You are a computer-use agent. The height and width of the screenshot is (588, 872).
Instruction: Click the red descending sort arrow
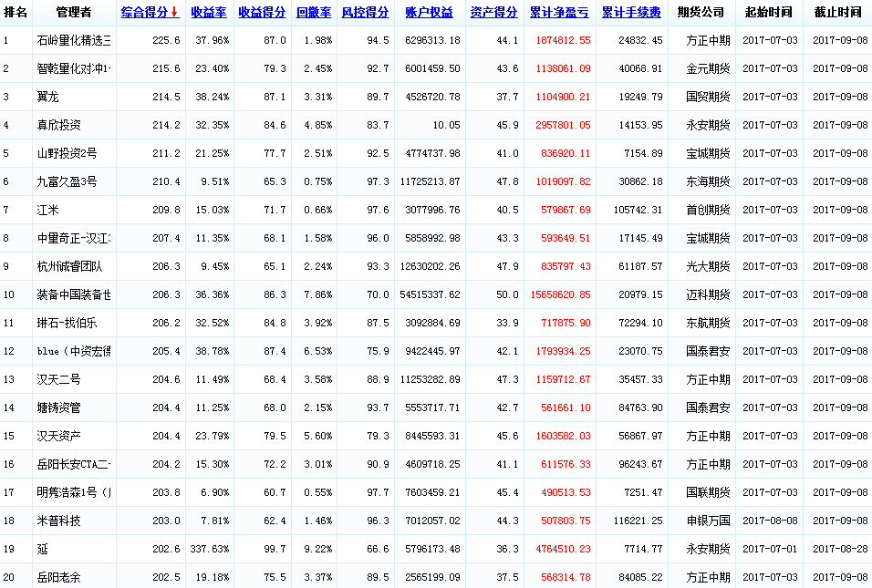point(174,12)
